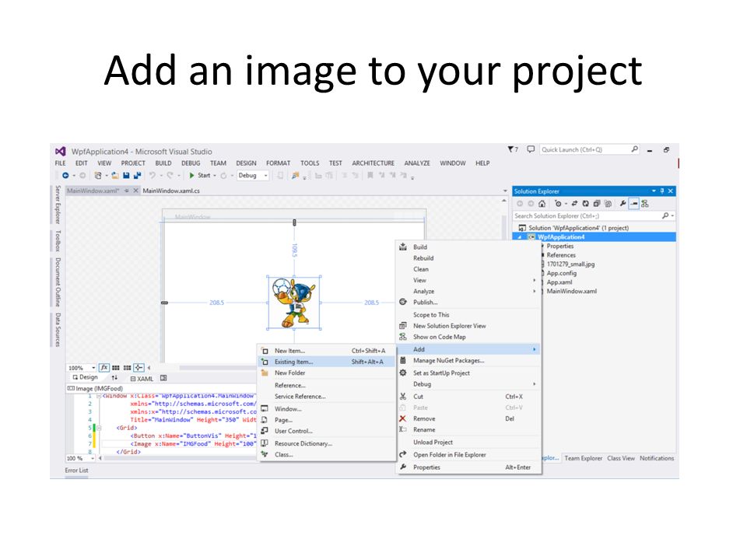
Task: Open the Start button dropdown arrow
Action: [215, 176]
